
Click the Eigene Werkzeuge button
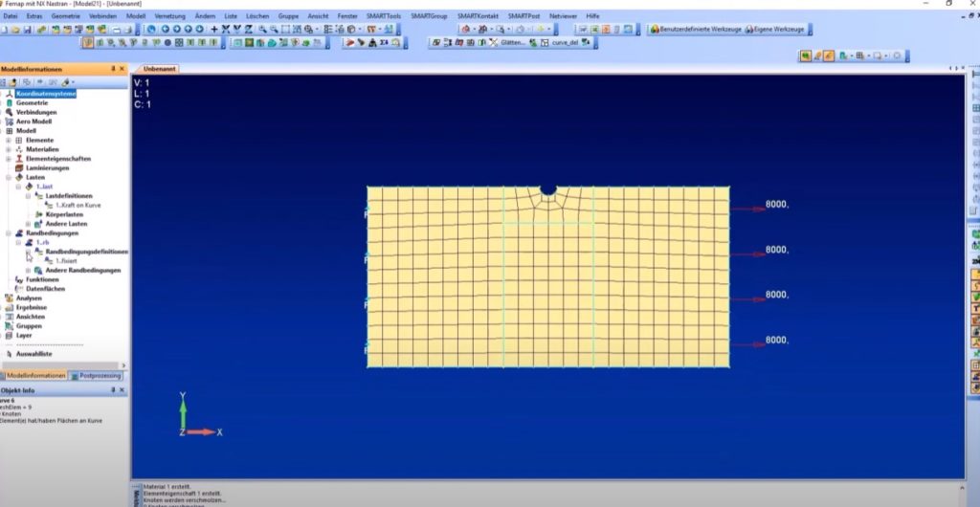pos(774,30)
